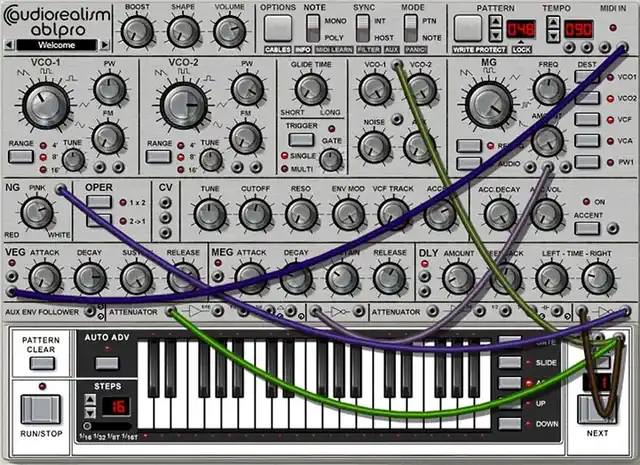
Task: Toggle the NOTE mono/poly switch
Action: pyautogui.click(x=313, y=28)
